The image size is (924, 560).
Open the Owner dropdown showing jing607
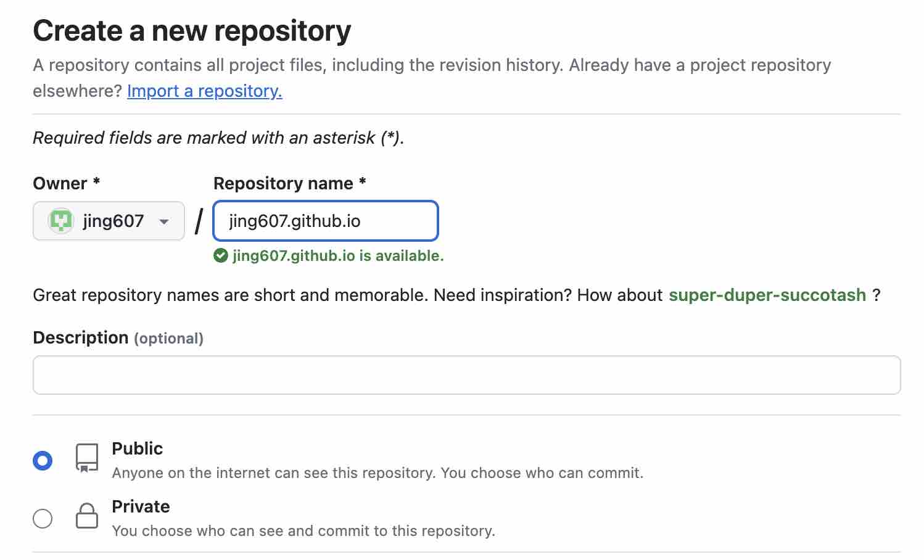pyautogui.click(x=109, y=221)
